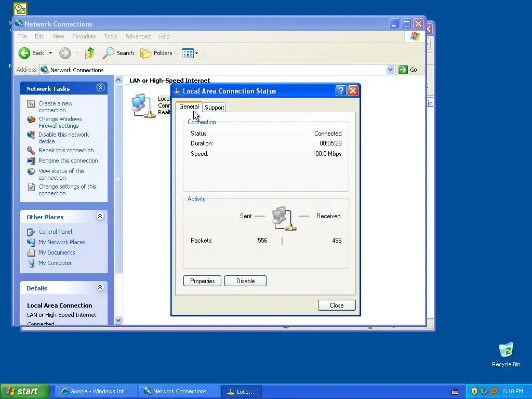Click the network connection tray icon
532x399 pixels.
pos(484,391)
